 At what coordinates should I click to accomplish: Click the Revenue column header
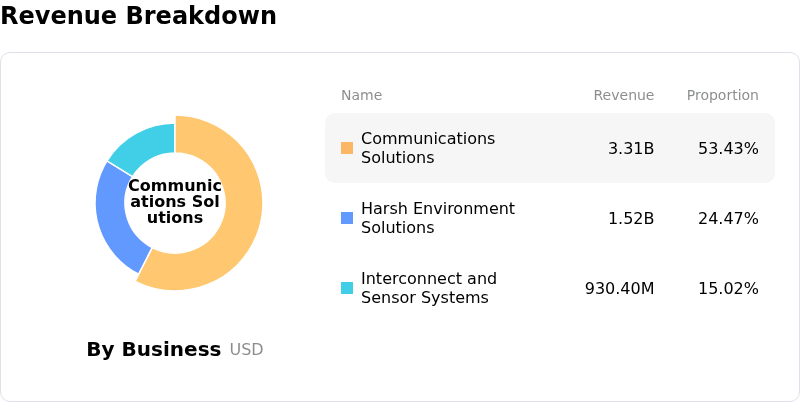(623, 96)
